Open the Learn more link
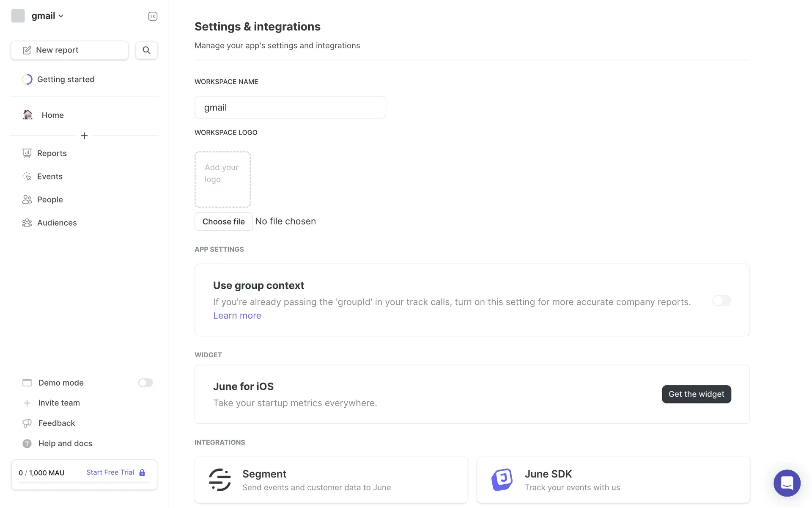The height and width of the screenshot is (508, 812). pos(237,315)
